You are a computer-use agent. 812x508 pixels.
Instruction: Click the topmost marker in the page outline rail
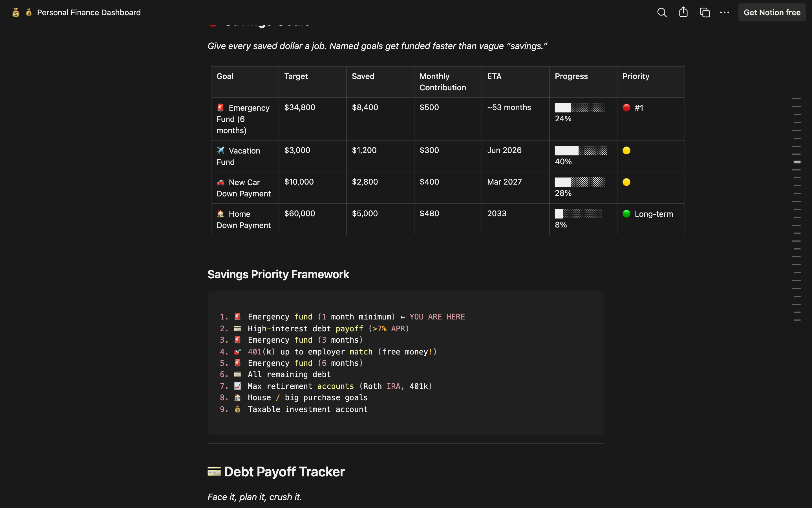tap(796, 99)
